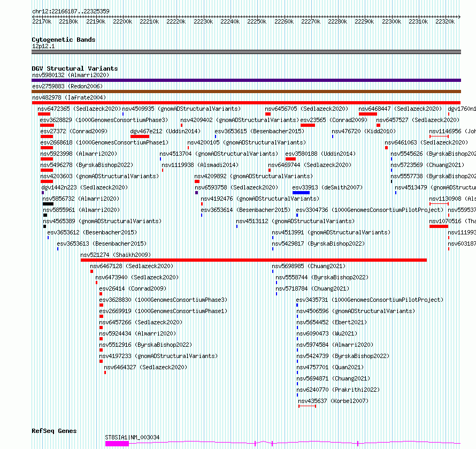Click nsv5429817 (ByrskaBishop2022) label
The height and width of the screenshot is (449, 476).
point(318,243)
